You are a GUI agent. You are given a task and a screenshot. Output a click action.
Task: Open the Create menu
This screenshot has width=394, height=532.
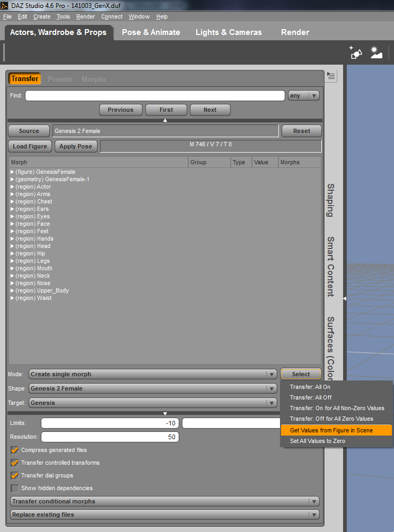[x=42, y=16]
